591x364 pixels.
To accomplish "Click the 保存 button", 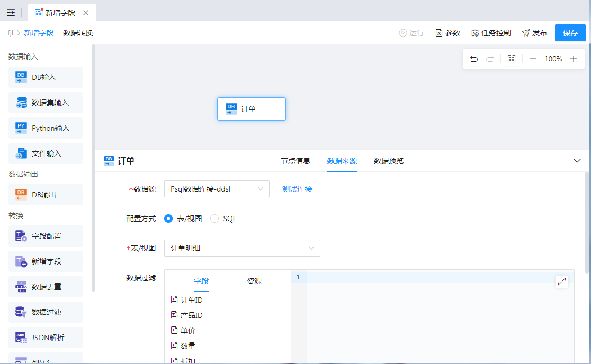I will pos(570,33).
